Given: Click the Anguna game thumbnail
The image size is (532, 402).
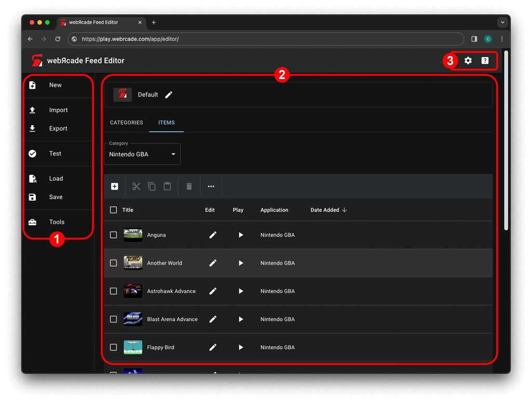Looking at the screenshot, I should click(133, 235).
